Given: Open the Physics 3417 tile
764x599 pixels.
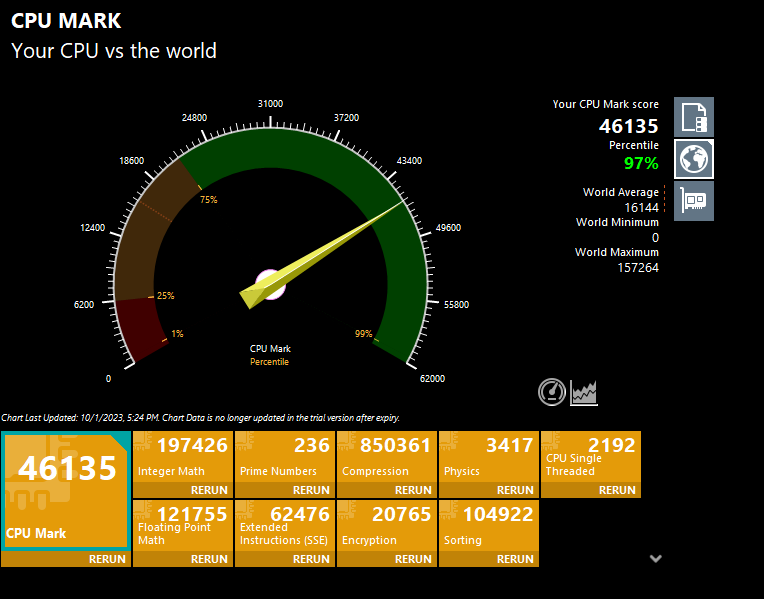Looking at the screenshot, I should 489,457.
